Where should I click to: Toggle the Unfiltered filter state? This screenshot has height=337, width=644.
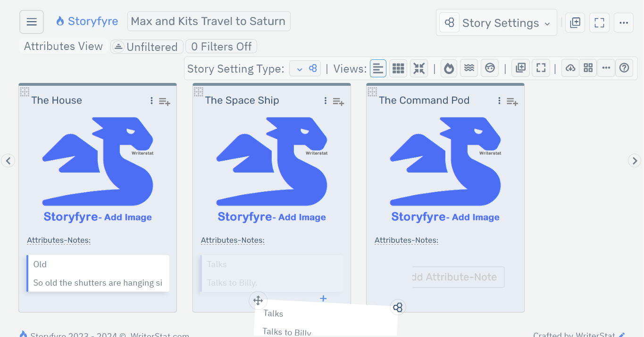[x=147, y=46]
